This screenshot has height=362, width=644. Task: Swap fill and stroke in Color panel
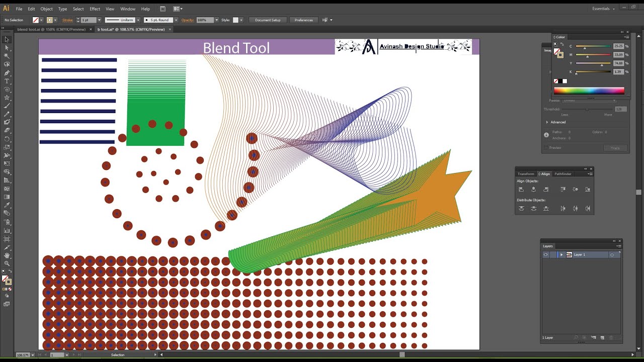click(562, 44)
